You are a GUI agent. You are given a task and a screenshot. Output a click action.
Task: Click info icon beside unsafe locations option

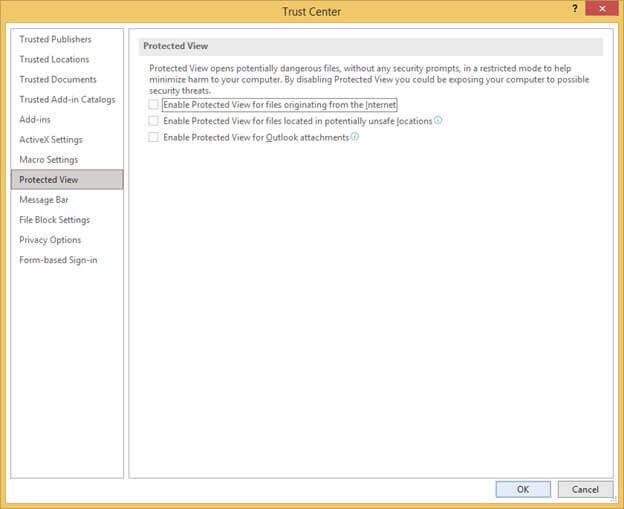tap(438, 120)
